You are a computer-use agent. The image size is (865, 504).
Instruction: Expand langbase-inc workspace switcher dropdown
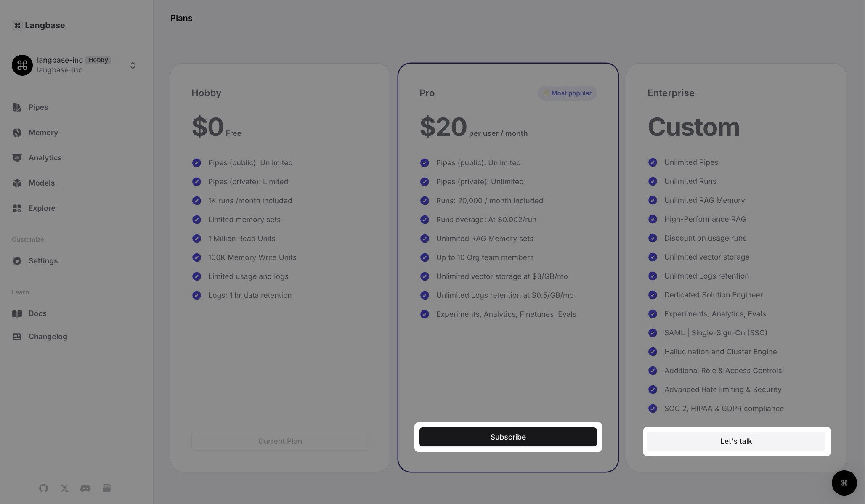[x=133, y=65]
